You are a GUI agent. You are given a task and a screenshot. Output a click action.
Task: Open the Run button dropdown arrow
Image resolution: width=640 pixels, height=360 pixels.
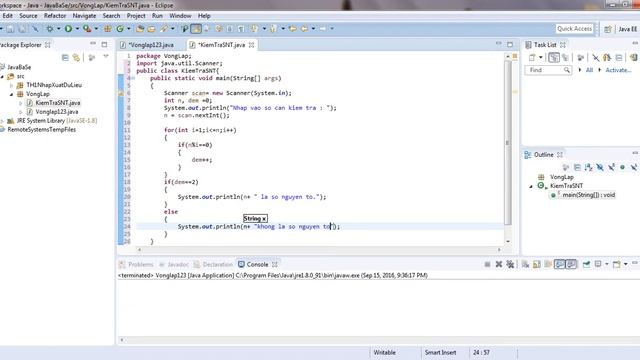[77, 29]
